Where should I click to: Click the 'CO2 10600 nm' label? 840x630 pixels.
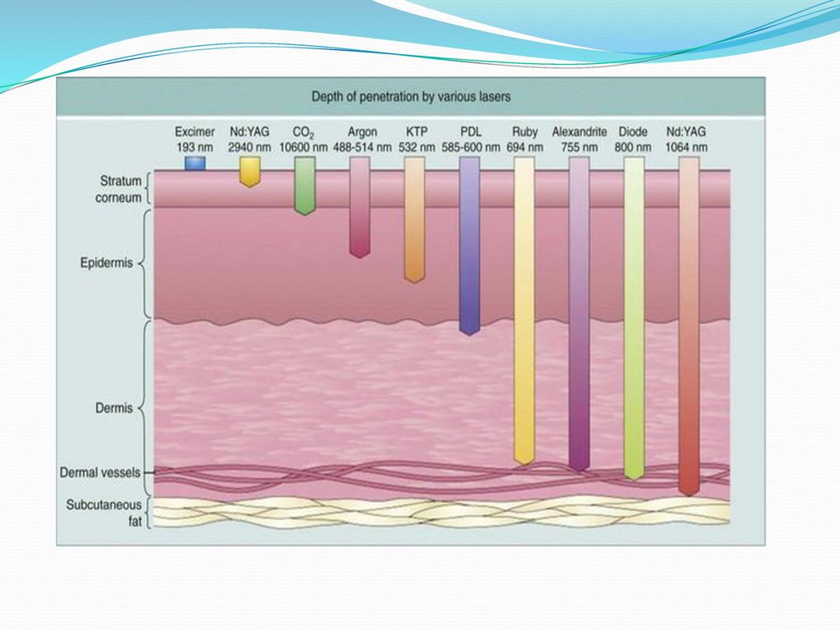coord(304,139)
